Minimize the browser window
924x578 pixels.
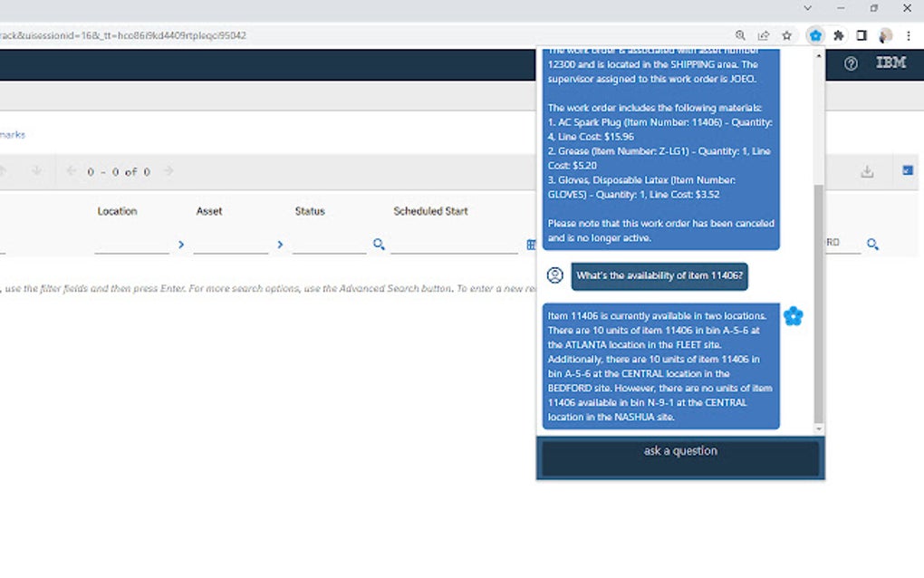tap(841, 8)
